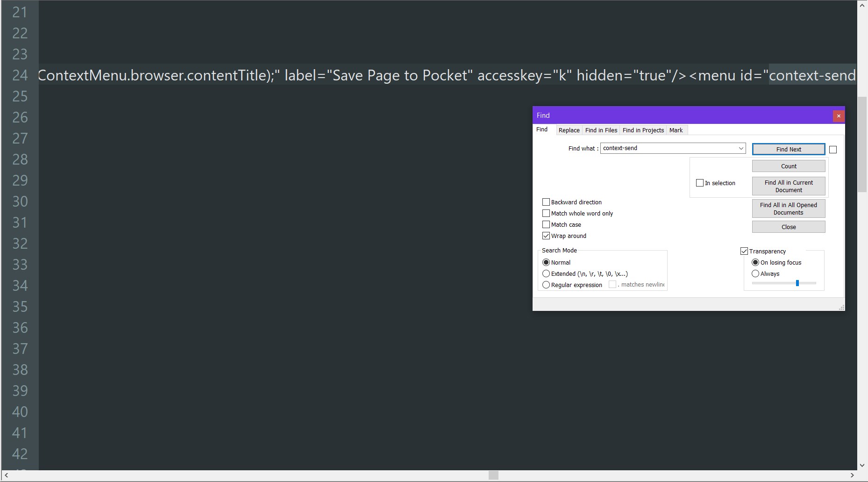Disable the Transparency checkbox
The height and width of the screenshot is (482, 868).
pos(745,251)
